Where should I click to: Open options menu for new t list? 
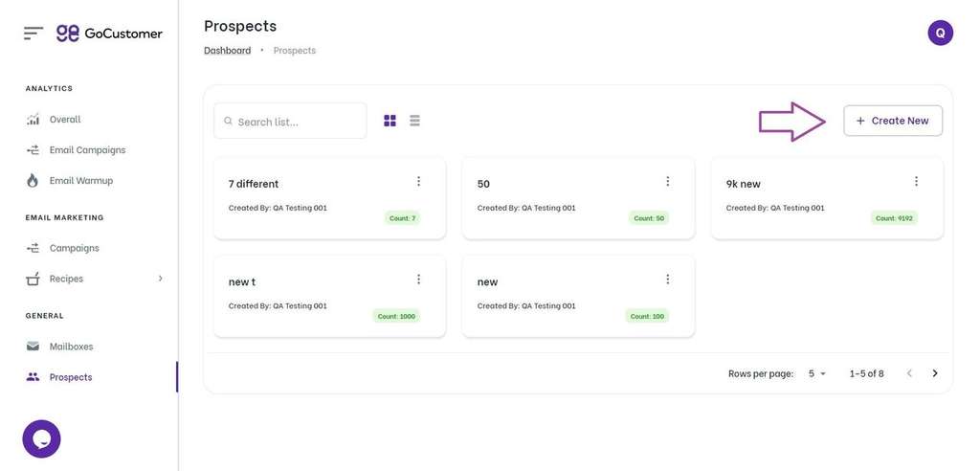(x=418, y=279)
